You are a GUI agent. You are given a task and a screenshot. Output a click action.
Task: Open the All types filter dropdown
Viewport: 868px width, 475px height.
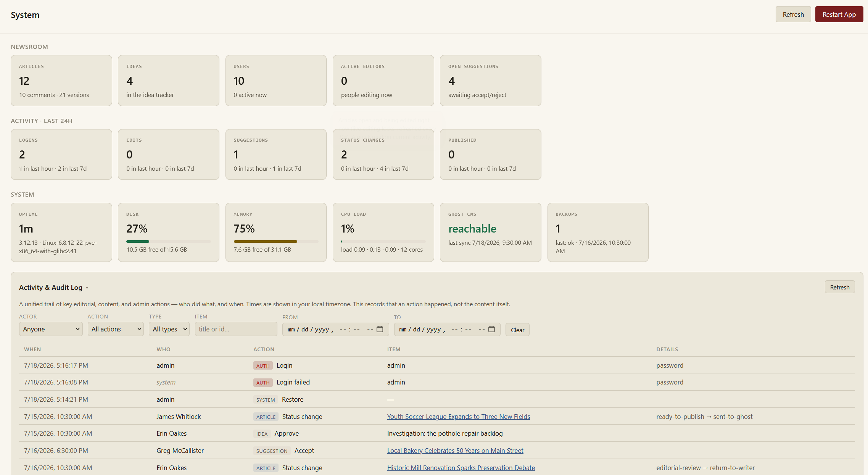pos(169,329)
